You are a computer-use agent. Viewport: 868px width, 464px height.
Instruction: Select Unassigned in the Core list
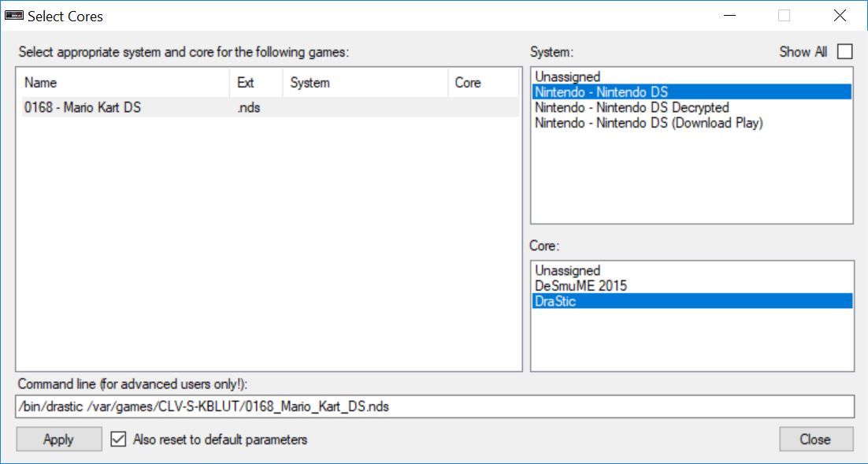(692, 270)
